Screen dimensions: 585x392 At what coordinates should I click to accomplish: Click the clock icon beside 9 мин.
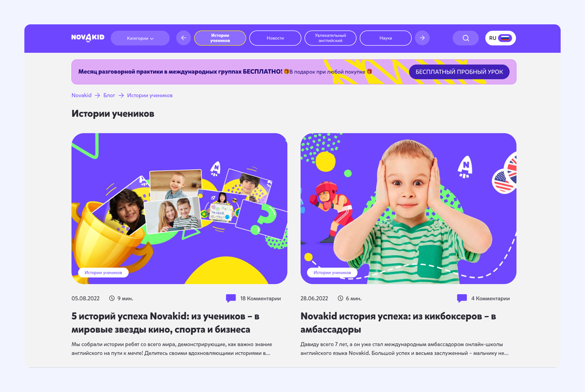[112, 298]
